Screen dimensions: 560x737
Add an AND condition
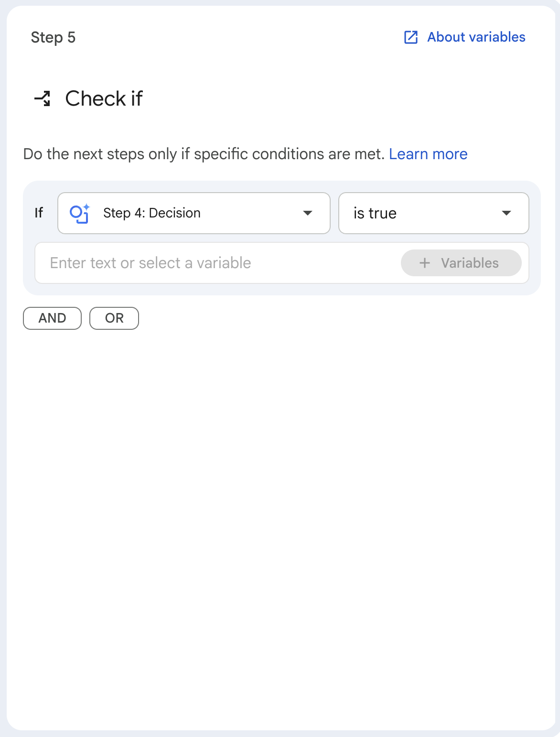(x=53, y=318)
